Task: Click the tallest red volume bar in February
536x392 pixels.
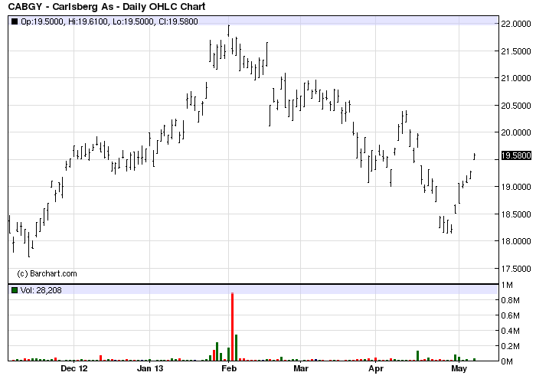Action: tap(233, 327)
